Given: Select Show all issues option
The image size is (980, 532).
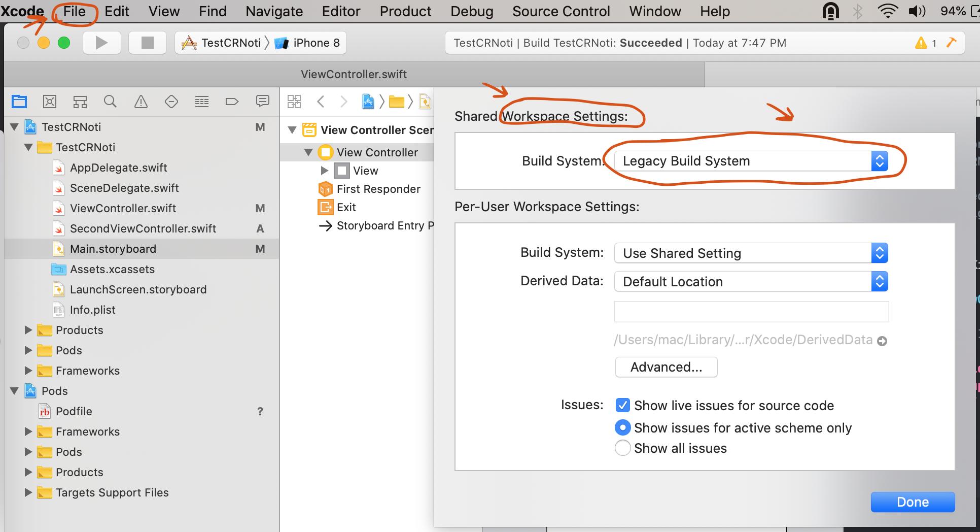Looking at the screenshot, I should point(622,448).
